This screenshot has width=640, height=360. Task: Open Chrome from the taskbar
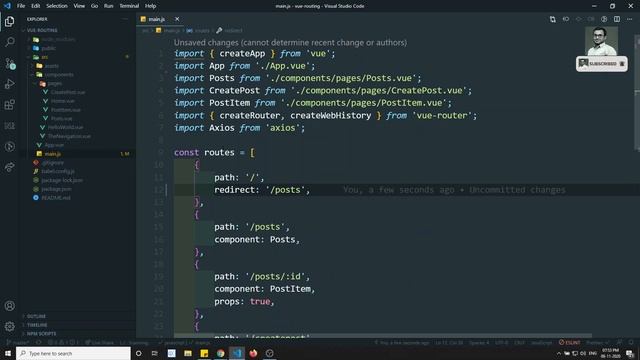[220, 353]
